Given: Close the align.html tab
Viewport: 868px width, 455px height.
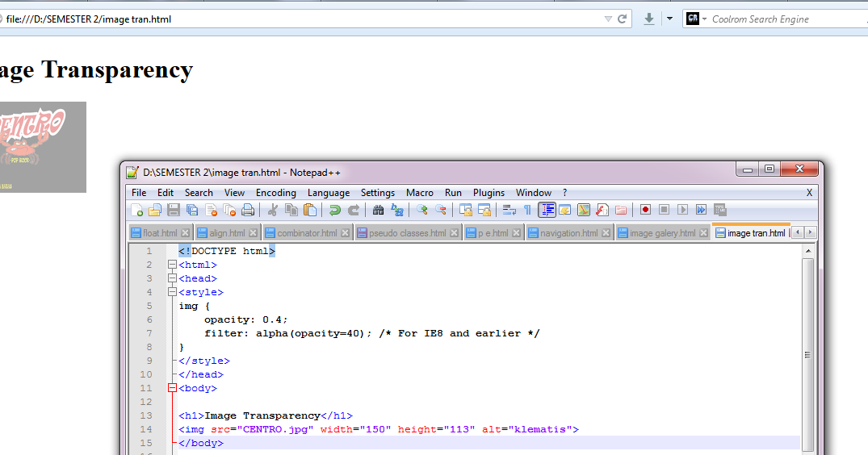Looking at the screenshot, I should (253, 233).
